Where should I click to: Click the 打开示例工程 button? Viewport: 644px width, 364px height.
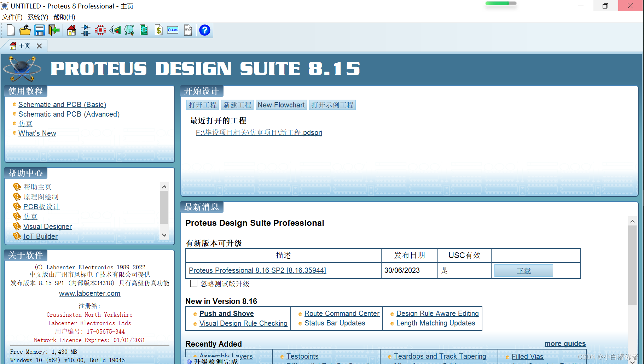[x=332, y=105]
